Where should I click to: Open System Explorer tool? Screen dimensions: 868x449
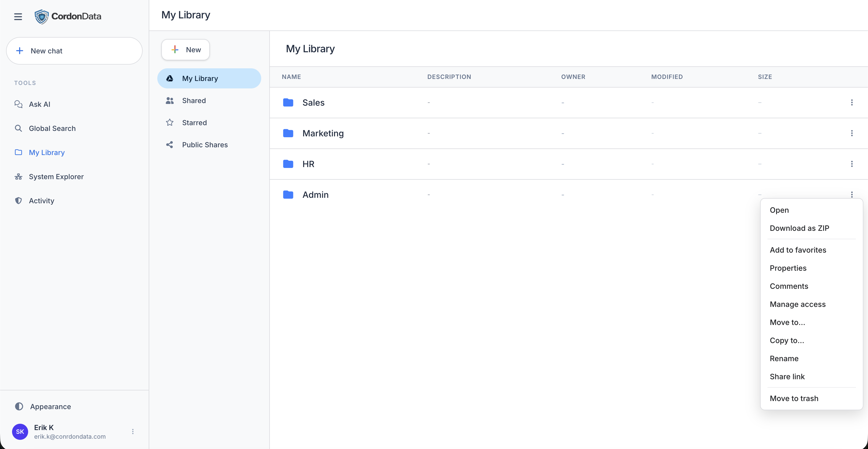point(56,177)
